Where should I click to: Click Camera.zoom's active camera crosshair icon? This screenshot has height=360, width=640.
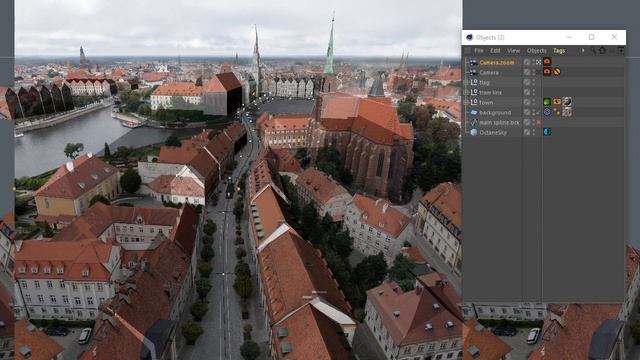click(x=538, y=62)
